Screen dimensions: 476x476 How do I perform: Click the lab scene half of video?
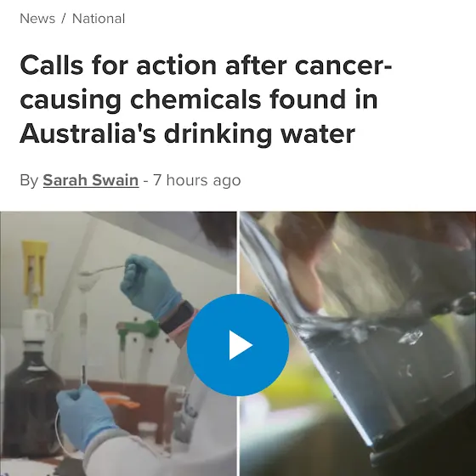pyautogui.click(x=118, y=343)
